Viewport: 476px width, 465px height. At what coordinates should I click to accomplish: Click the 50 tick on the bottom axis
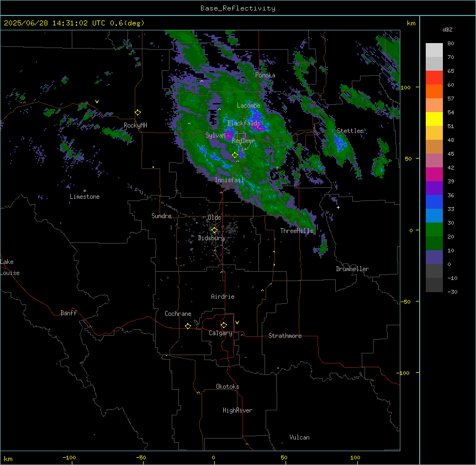284,457
